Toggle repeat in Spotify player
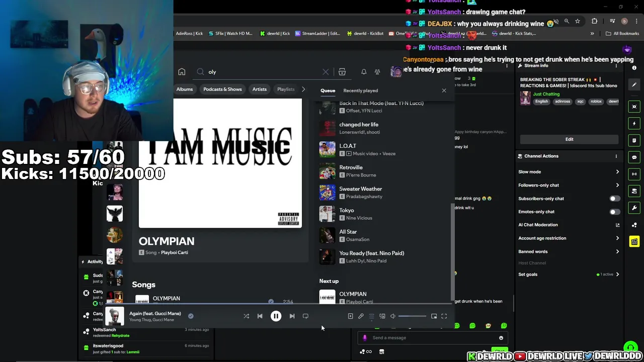 (x=305, y=316)
